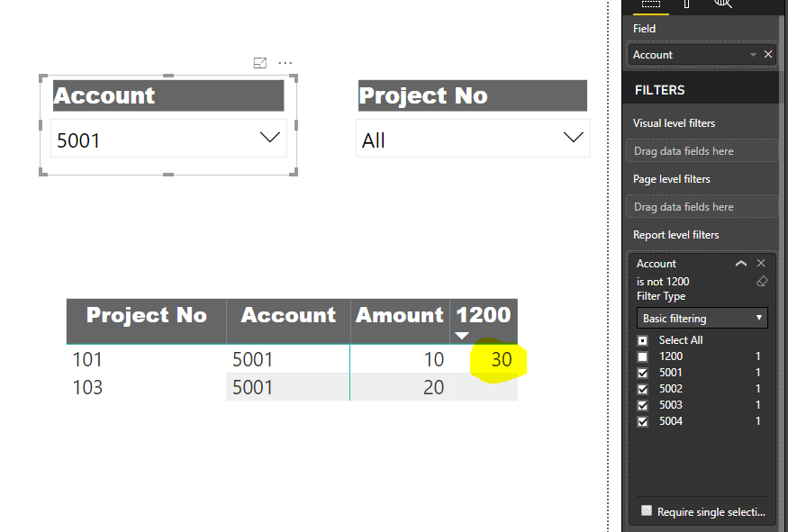Click the Visual level filters label
Screen dimensions: 788x532
[674, 123]
